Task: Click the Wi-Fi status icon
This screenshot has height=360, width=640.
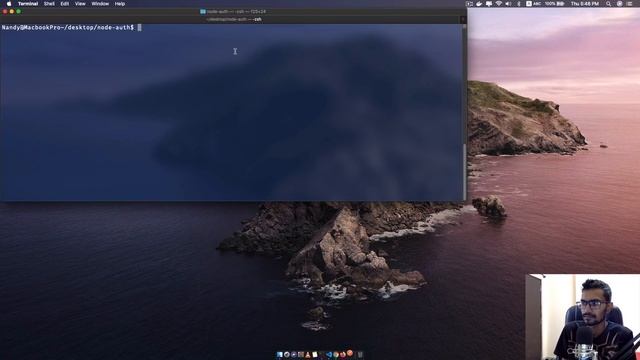Action: pyautogui.click(x=499, y=4)
